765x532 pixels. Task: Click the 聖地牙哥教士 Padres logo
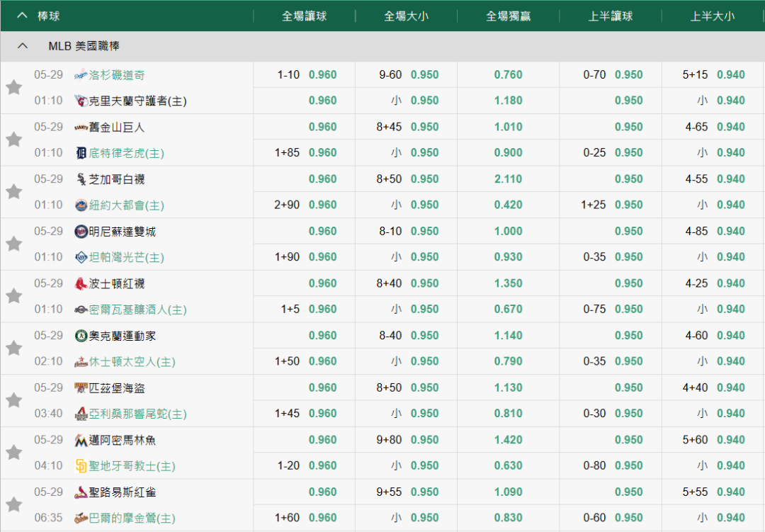point(81,466)
